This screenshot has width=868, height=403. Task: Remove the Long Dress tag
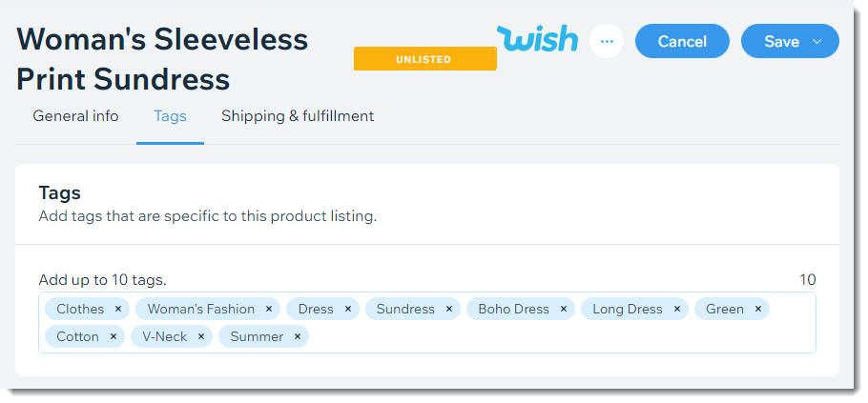677,309
